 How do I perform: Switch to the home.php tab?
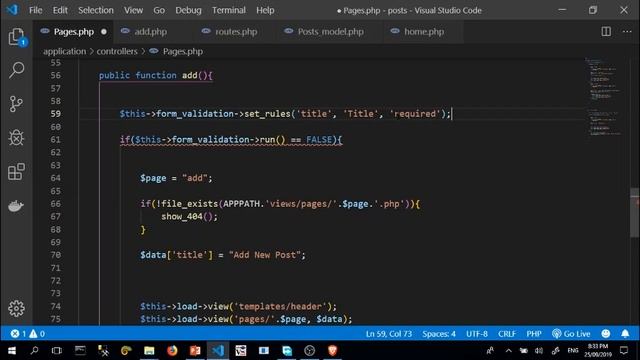click(424, 31)
